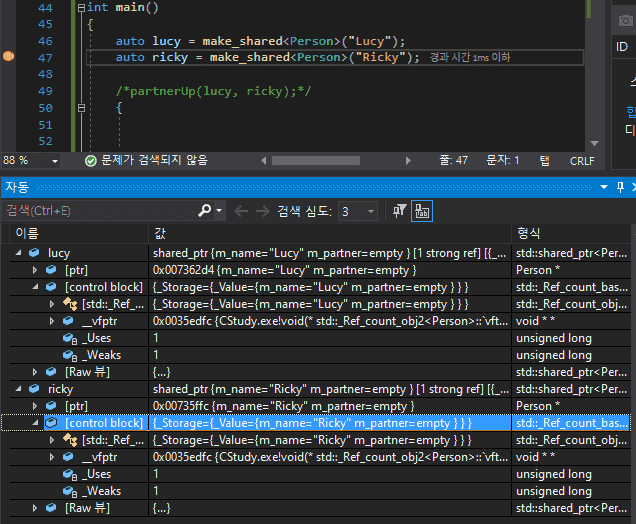The image size is (636, 524).
Task: Click the search magnifier icon in Autos panel
Action: (x=205, y=211)
